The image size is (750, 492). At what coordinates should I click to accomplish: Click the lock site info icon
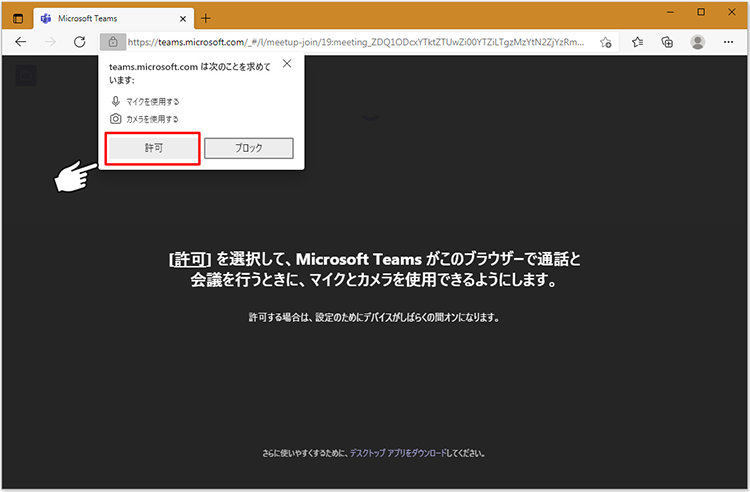click(113, 42)
